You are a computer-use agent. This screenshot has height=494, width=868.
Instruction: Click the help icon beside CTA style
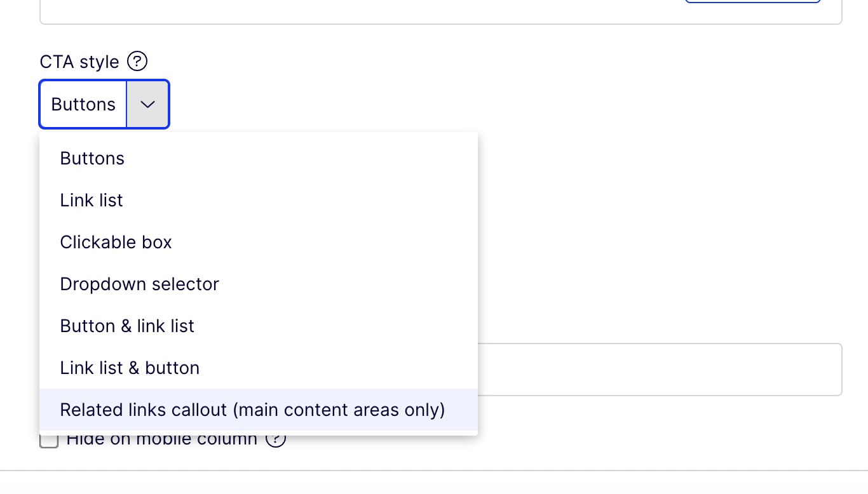coord(137,62)
